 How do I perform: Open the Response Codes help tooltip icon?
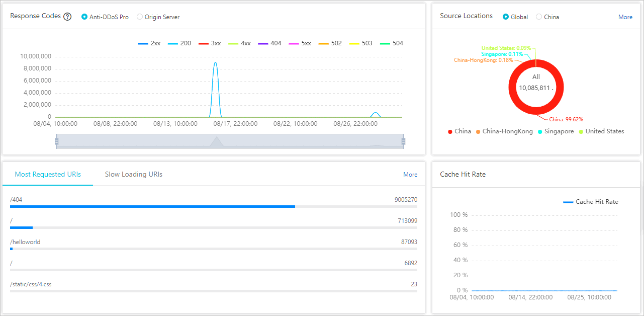point(68,17)
